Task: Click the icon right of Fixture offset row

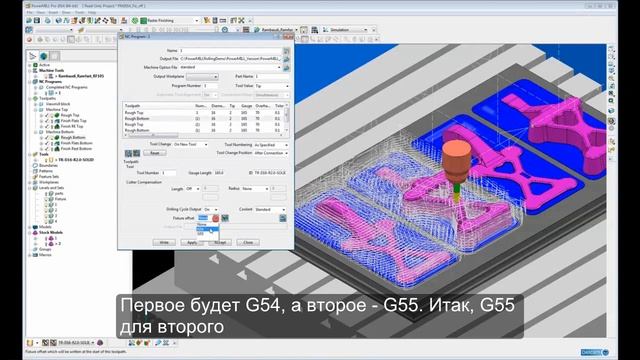Action: click(x=282, y=219)
